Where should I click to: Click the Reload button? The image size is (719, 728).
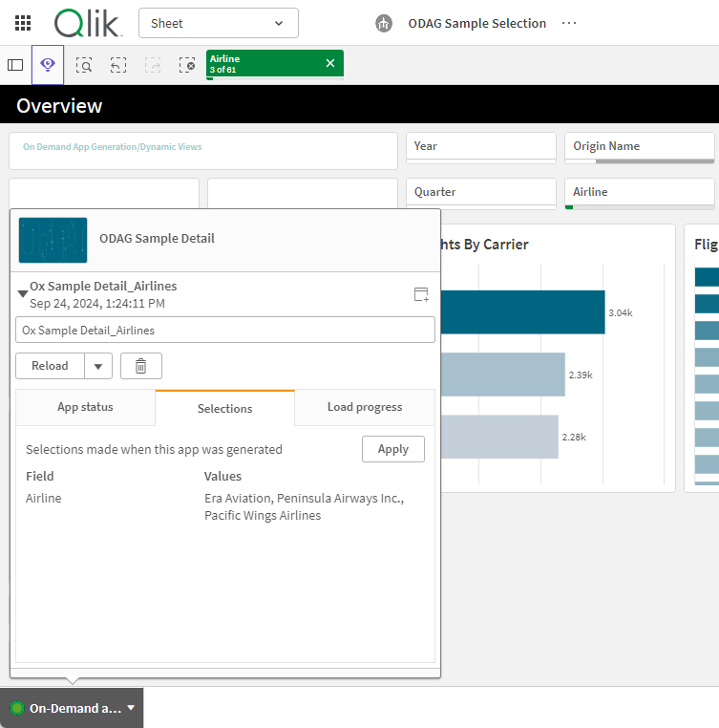[51, 366]
